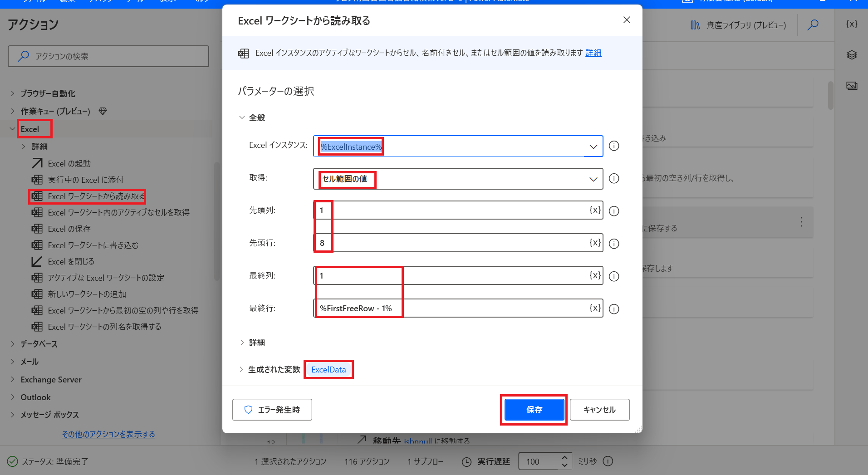This screenshot has width=868, height=475.
Task: Click the 最終列 input field
Action: click(x=458, y=275)
